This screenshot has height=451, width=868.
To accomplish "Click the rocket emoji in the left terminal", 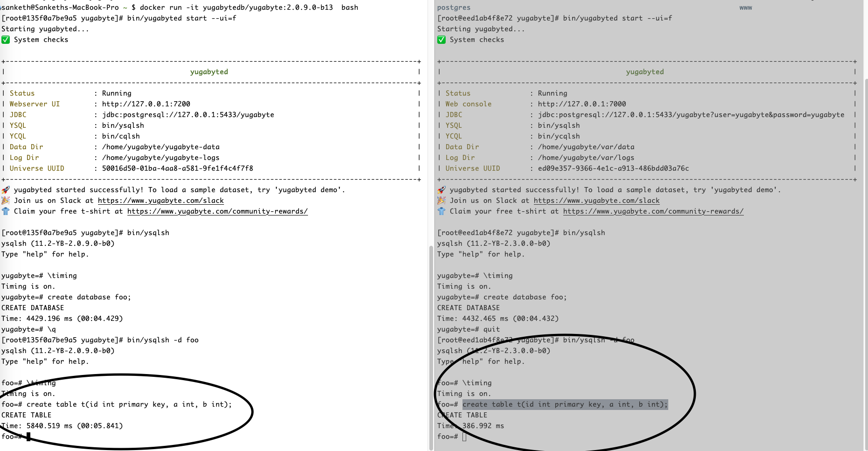I will pos(6,190).
